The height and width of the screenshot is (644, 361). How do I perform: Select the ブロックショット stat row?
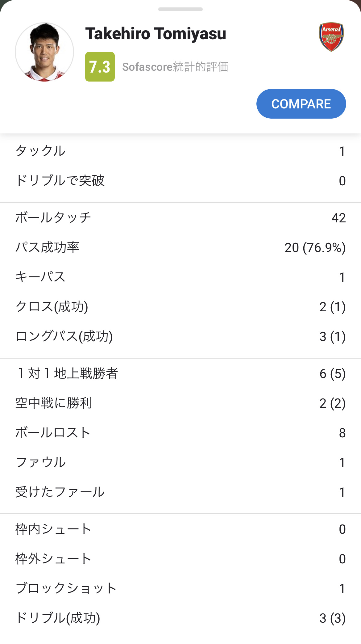180,588
